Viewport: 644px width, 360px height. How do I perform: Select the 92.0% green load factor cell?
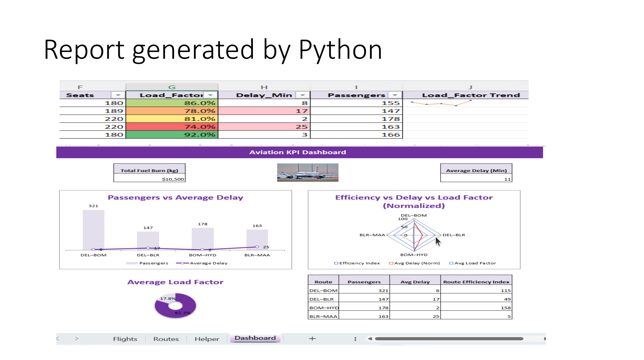[172, 135]
